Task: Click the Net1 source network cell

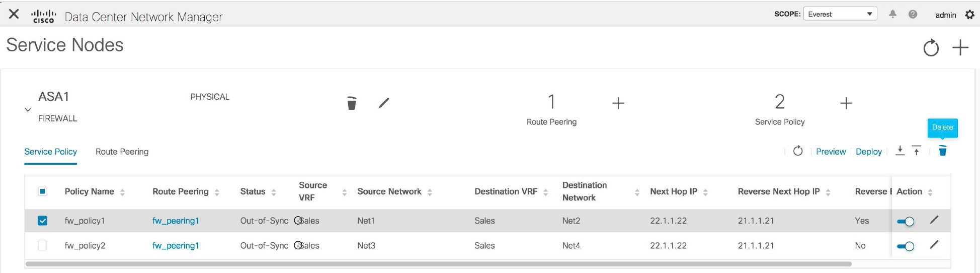Action: 366,221
